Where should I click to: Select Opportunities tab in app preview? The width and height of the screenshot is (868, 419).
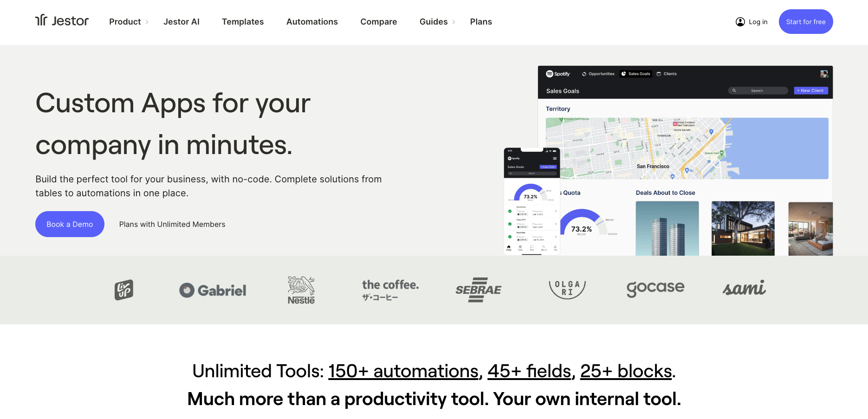(598, 74)
